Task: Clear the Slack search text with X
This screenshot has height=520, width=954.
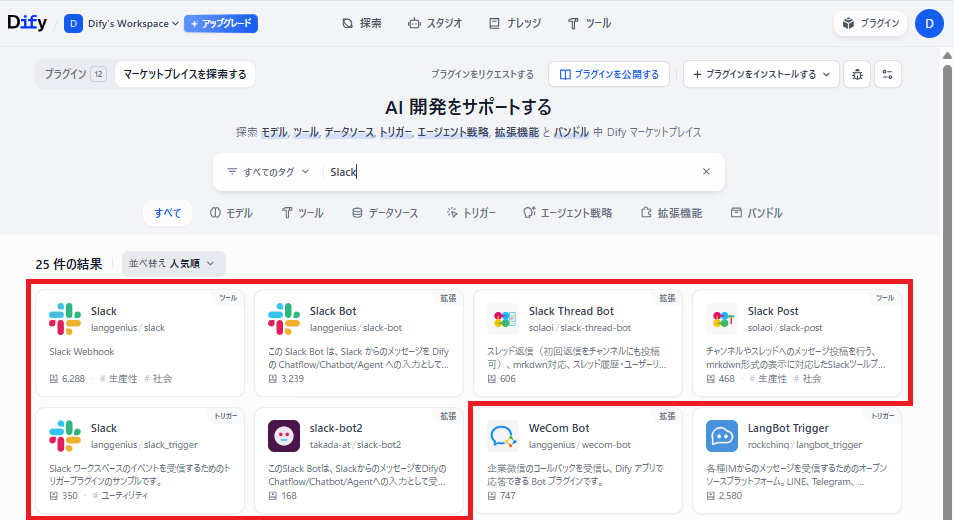Action: coord(706,172)
